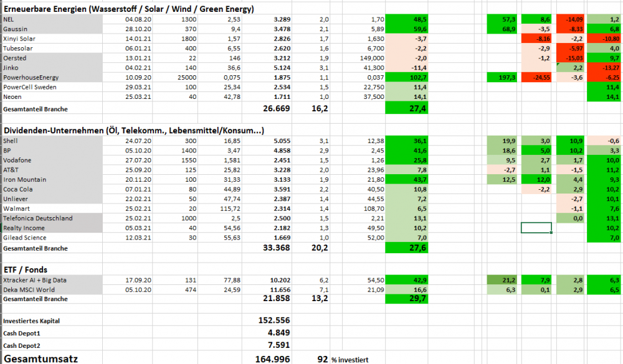The image size is (623, 364).
Task: Click the Realty Income cell
Action: click(52, 228)
